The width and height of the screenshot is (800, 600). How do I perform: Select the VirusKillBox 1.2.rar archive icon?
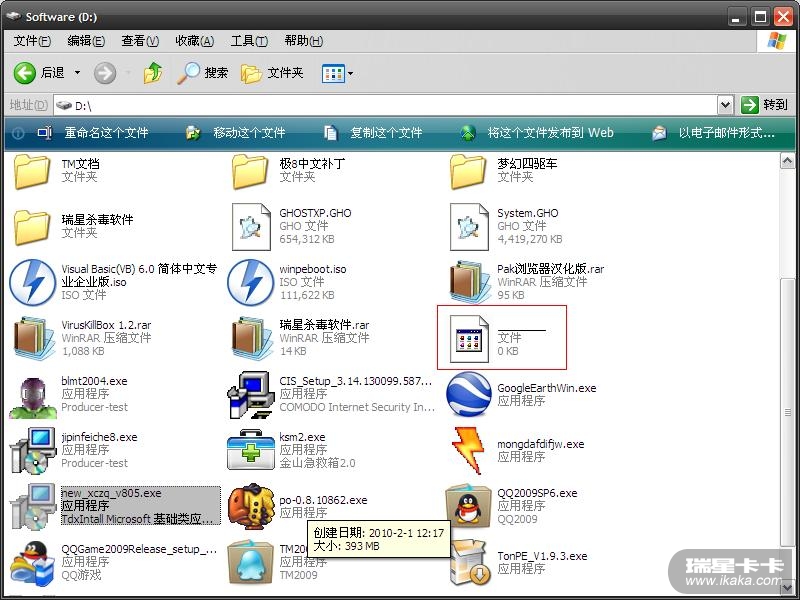(34, 338)
